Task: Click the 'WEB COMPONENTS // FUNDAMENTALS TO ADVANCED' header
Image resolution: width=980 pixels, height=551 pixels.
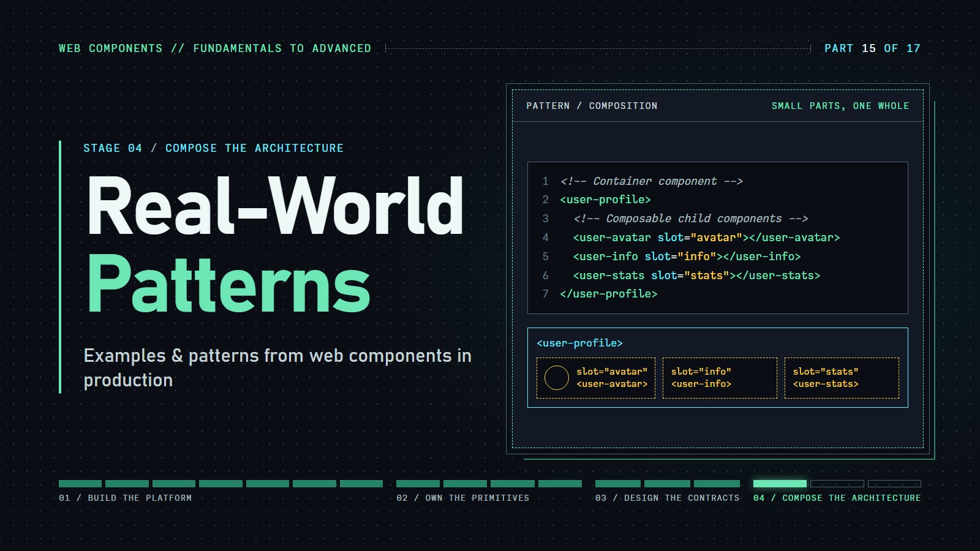Action: click(x=215, y=48)
